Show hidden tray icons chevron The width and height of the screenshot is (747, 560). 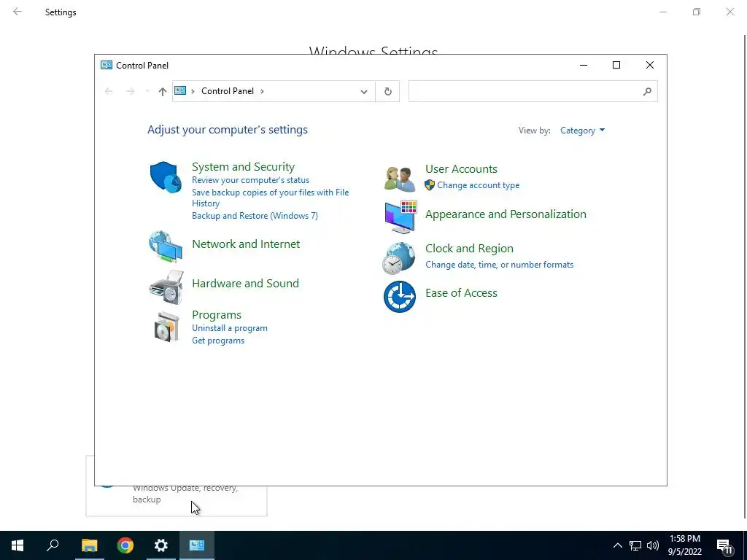pos(617,545)
